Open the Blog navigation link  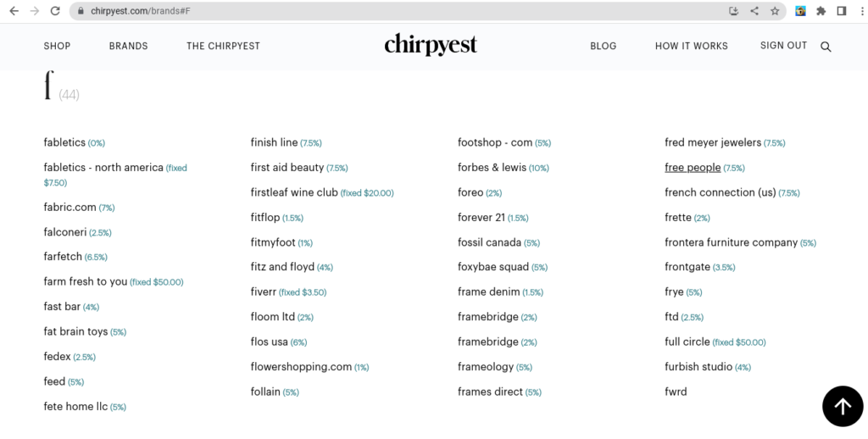[x=603, y=46]
